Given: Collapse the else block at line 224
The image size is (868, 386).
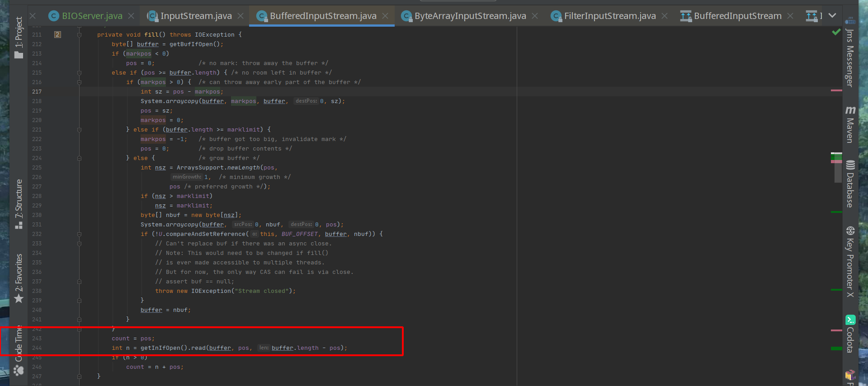Looking at the screenshot, I should tap(79, 158).
